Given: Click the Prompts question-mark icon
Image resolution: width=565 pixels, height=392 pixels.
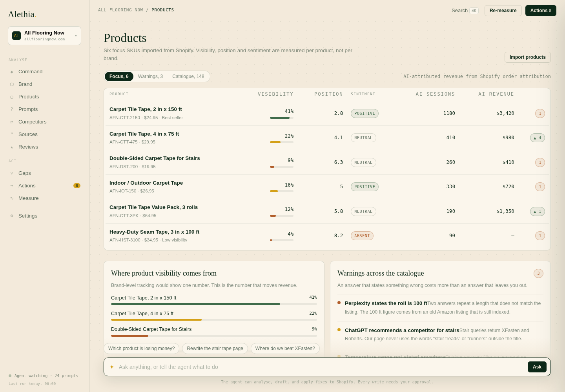Looking at the screenshot, I should (x=12, y=109).
